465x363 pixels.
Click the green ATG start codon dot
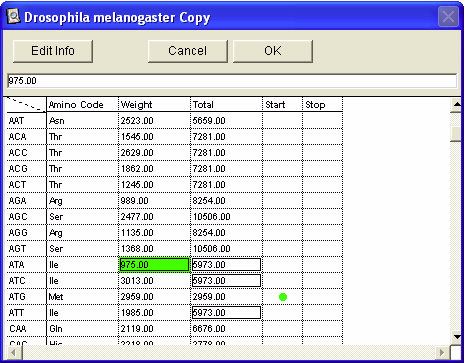pyautogui.click(x=283, y=297)
